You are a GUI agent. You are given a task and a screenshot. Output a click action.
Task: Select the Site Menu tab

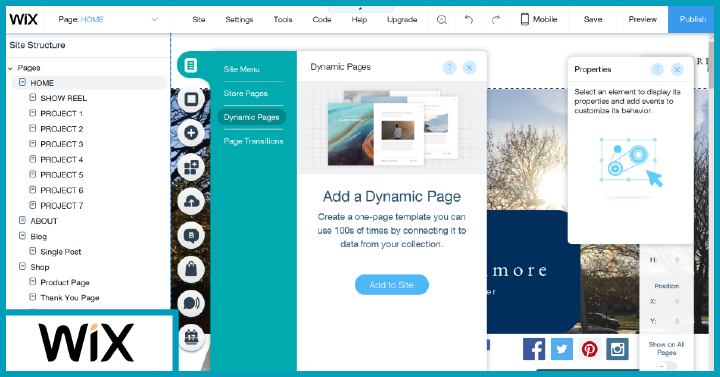[x=242, y=69]
